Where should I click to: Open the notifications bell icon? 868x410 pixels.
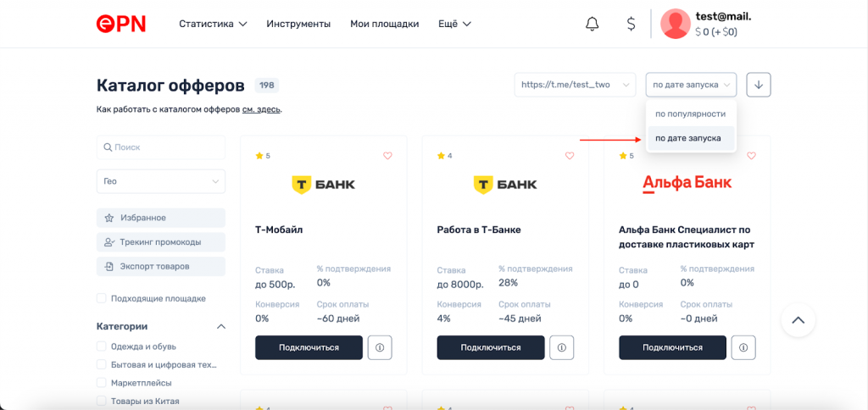point(592,24)
